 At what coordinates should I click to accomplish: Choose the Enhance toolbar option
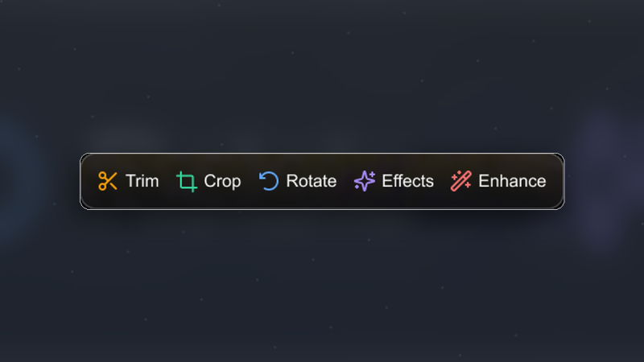tap(498, 181)
